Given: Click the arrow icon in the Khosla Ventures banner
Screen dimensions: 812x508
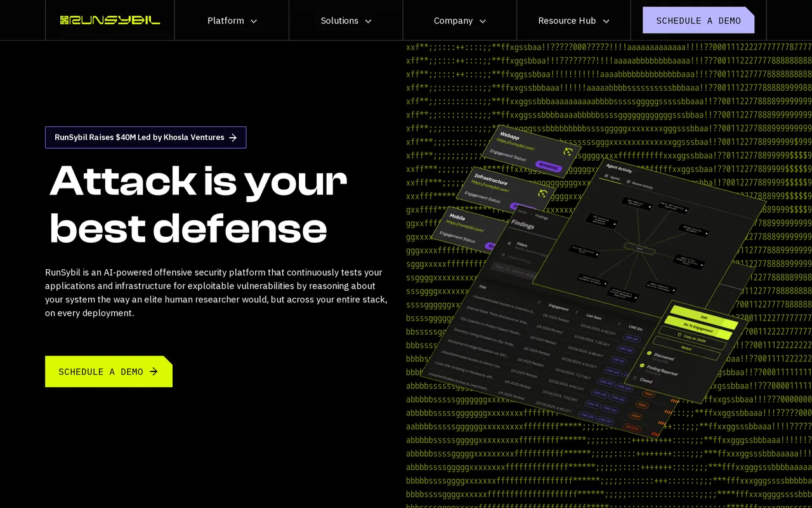Looking at the screenshot, I should [233, 137].
